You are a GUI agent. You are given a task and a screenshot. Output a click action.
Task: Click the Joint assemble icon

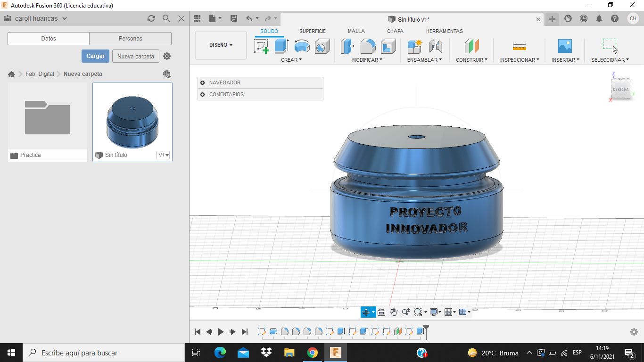(435, 46)
